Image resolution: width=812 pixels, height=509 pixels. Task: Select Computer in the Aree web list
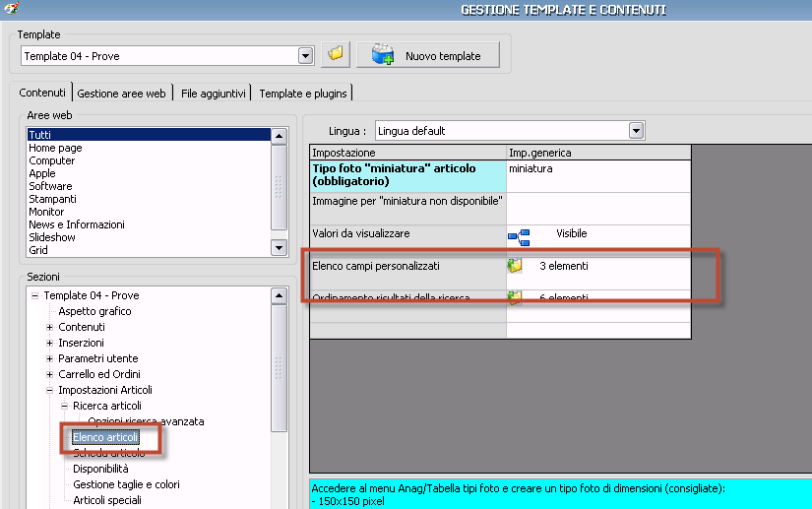pyautogui.click(x=52, y=160)
